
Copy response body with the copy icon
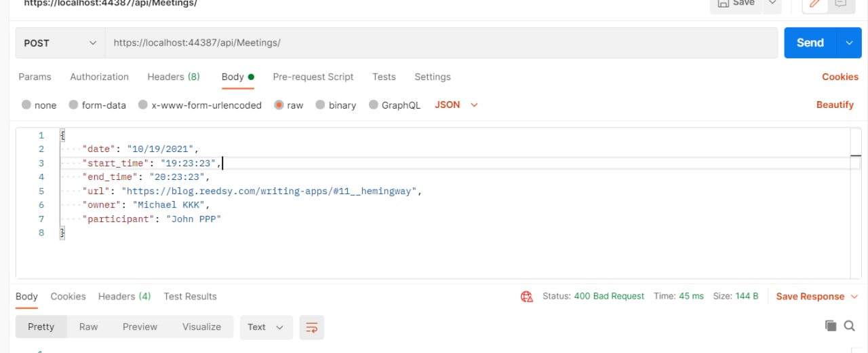pyautogui.click(x=831, y=326)
